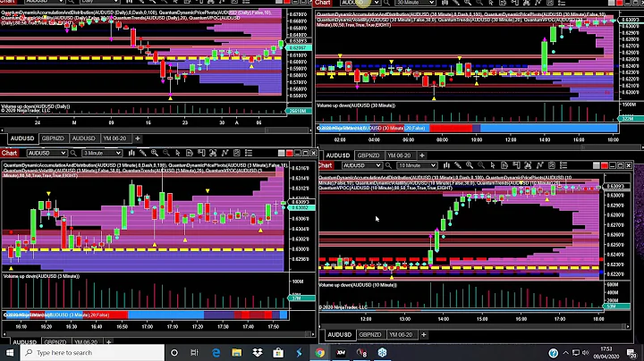Select the drawing pencil in the 10 Minute chart
This screenshot has height=361, width=644.
point(458,165)
